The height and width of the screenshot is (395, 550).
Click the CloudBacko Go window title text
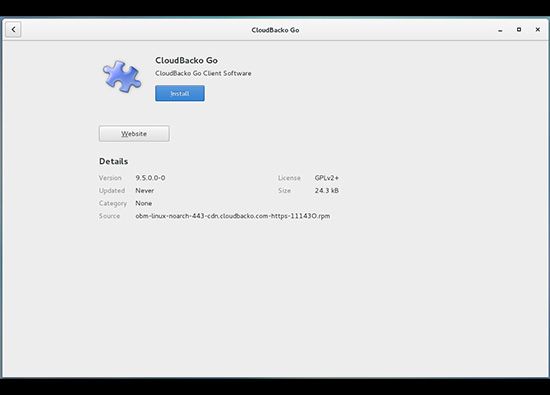pyautogui.click(x=275, y=30)
